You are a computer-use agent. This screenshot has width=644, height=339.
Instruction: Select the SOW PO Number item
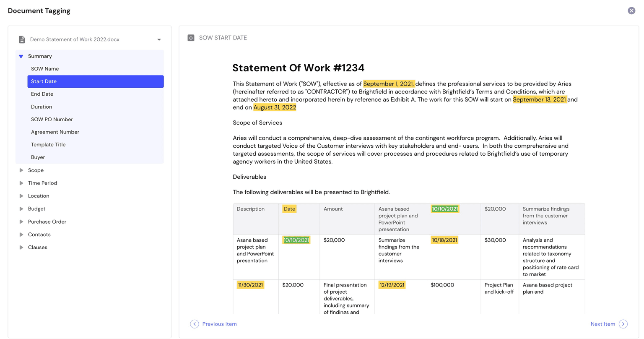pyautogui.click(x=52, y=120)
